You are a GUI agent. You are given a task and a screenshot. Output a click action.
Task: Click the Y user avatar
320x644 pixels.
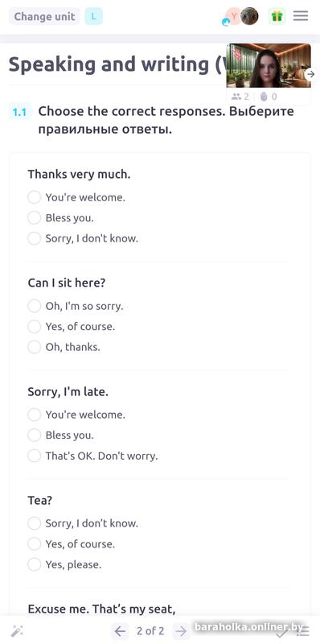[x=233, y=16]
